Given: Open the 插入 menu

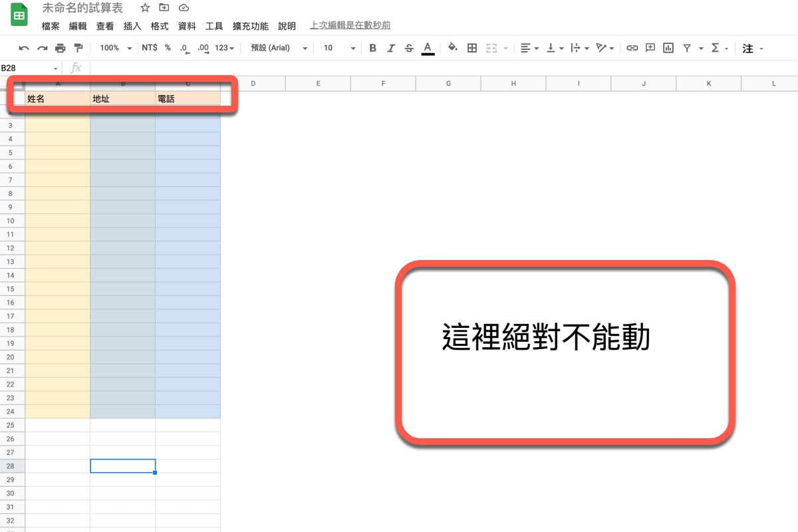Looking at the screenshot, I should (132, 25).
